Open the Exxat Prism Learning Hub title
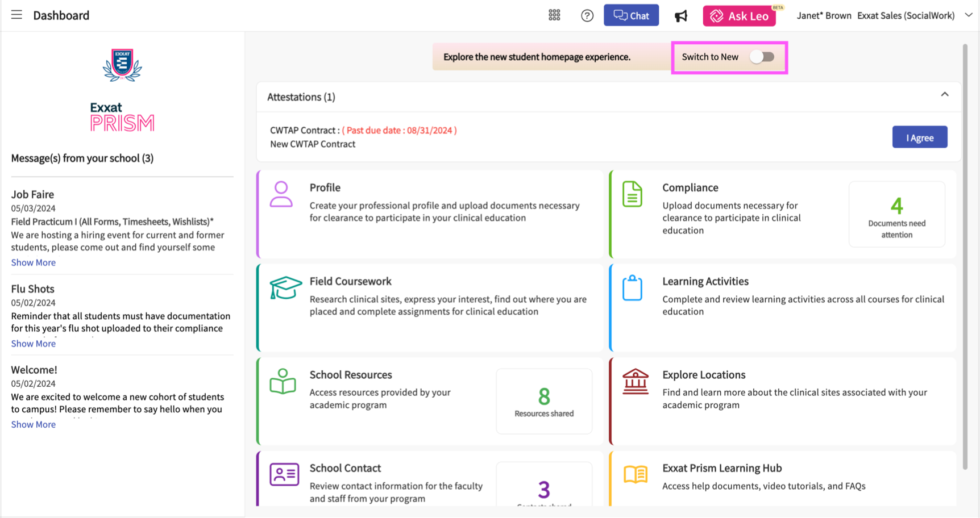This screenshot has width=980, height=518. 722,468
